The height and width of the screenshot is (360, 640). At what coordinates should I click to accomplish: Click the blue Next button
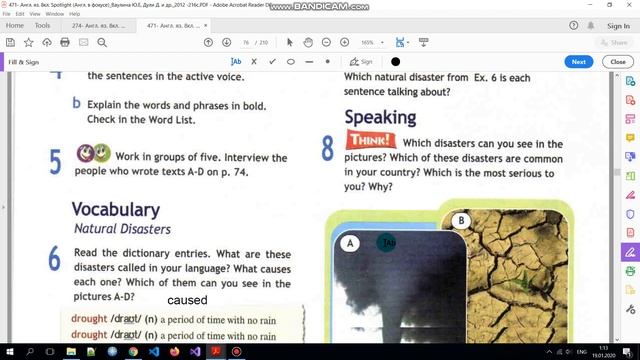tap(578, 62)
